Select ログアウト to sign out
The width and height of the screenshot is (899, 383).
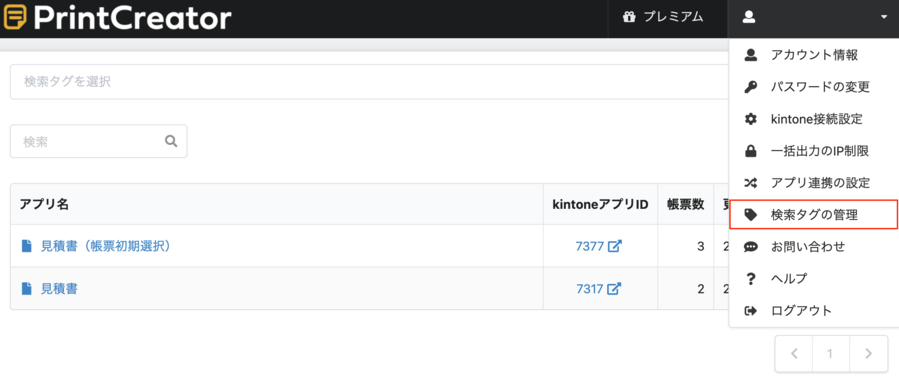point(814,311)
